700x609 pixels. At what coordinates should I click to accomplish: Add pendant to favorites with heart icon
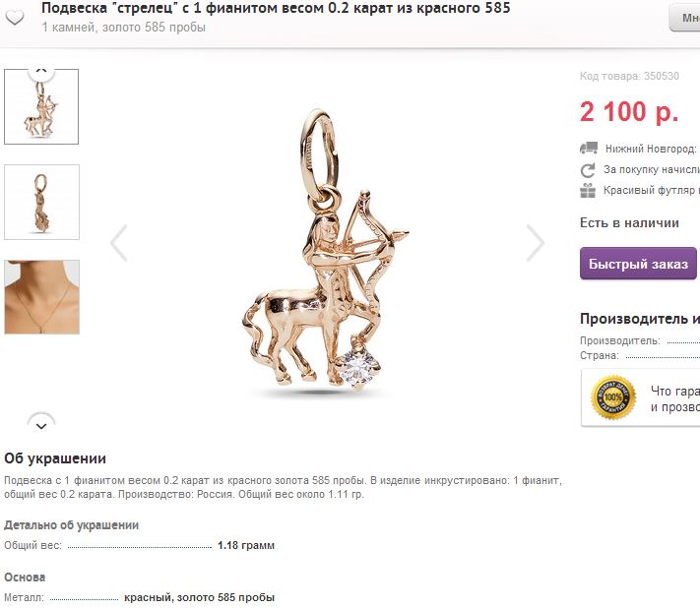click(x=15, y=18)
